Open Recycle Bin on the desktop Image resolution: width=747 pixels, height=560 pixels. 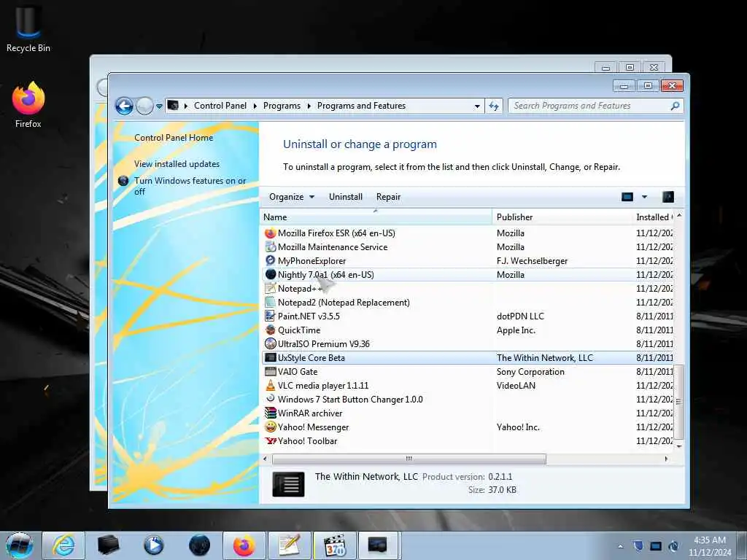click(28, 28)
